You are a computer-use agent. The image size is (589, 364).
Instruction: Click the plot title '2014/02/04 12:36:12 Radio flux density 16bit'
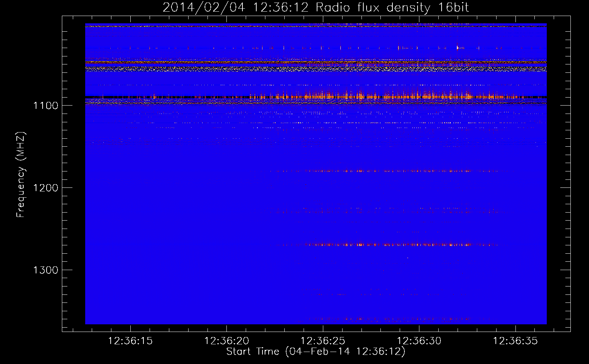tap(316, 7)
